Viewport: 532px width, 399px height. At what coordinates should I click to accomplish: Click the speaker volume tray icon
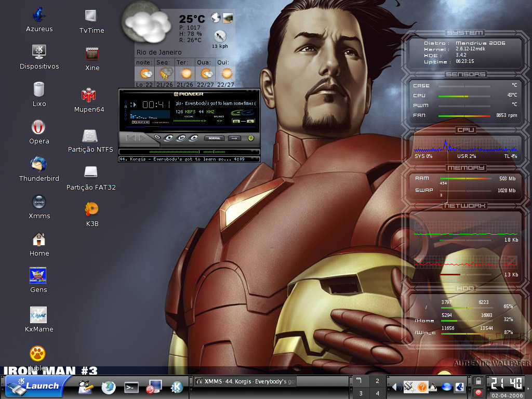[x=396, y=387]
